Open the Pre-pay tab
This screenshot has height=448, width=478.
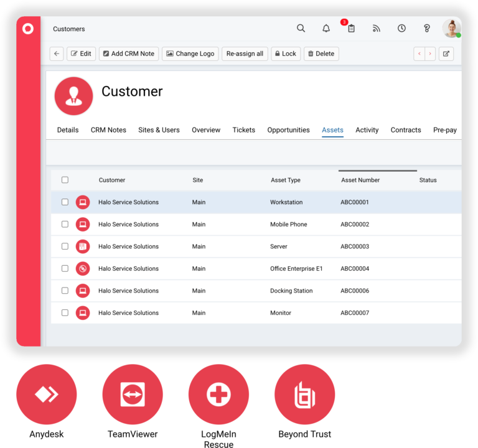(445, 130)
